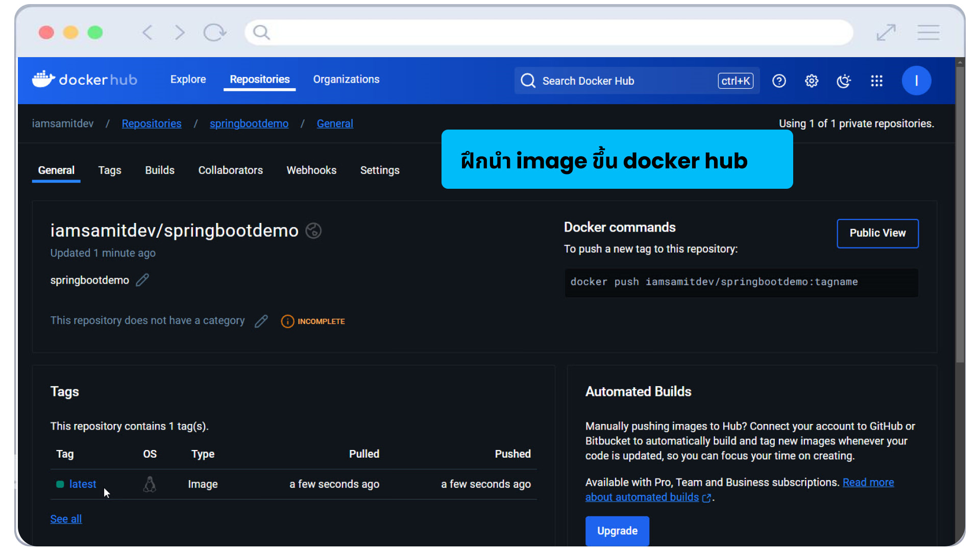This screenshot has width=980, height=551.
Task: Open the help question mark icon
Action: click(779, 81)
